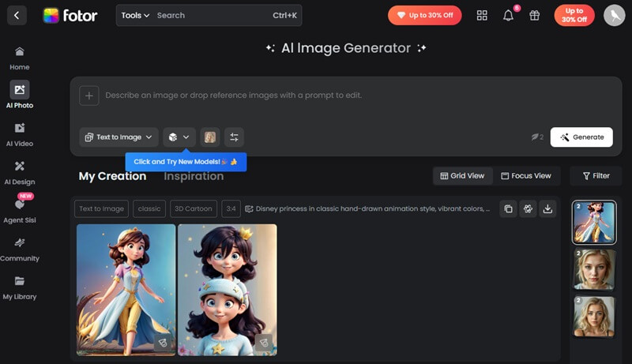Open the My Creation tab
The height and width of the screenshot is (364, 632).
[x=112, y=176]
